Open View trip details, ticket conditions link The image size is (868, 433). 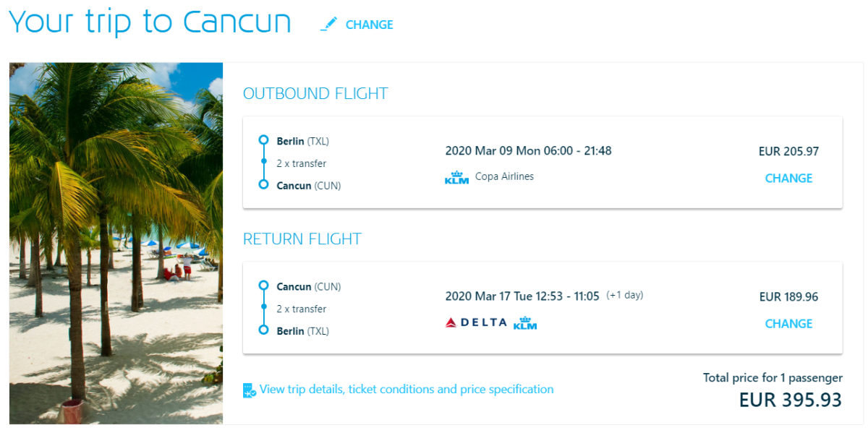[407, 390]
